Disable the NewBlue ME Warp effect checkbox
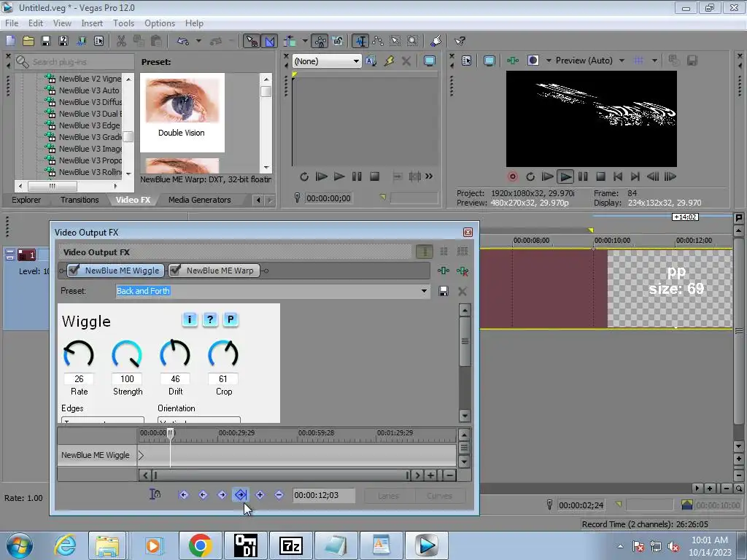This screenshot has width=747, height=560. tap(175, 271)
